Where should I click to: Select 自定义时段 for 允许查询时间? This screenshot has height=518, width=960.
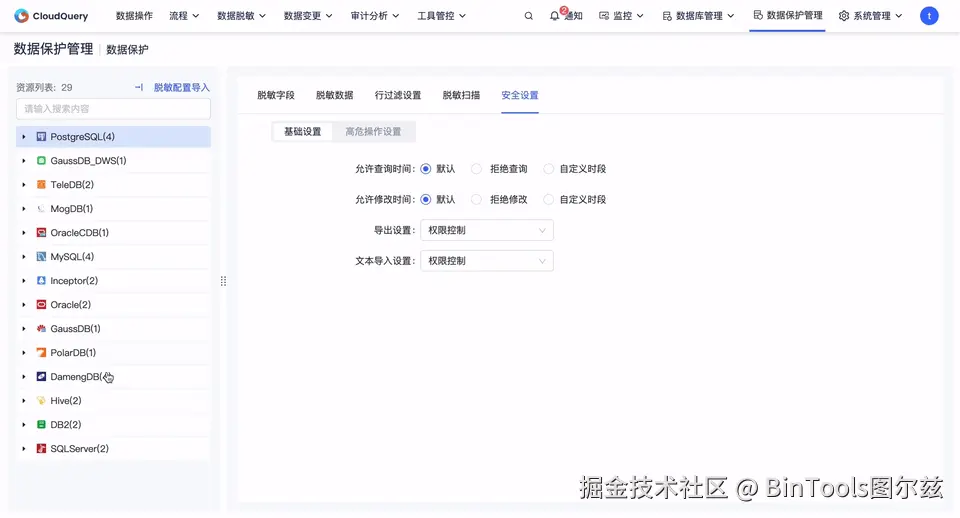click(x=549, y=169)
